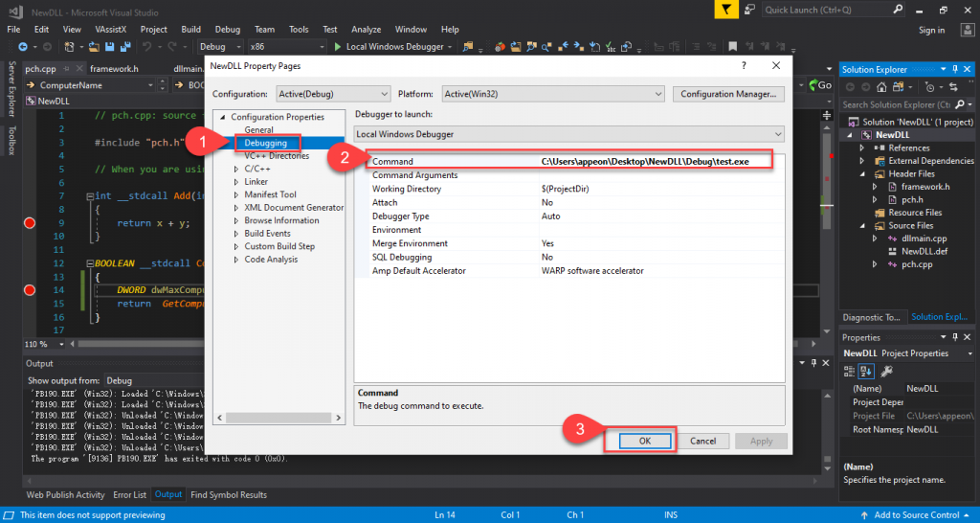Start debugging with the green play icon

point(338,47)
